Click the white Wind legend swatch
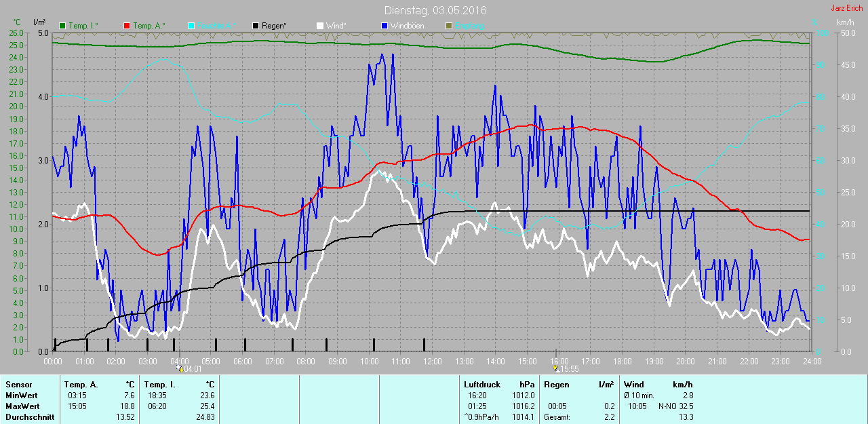 click(x=319, y=26)
